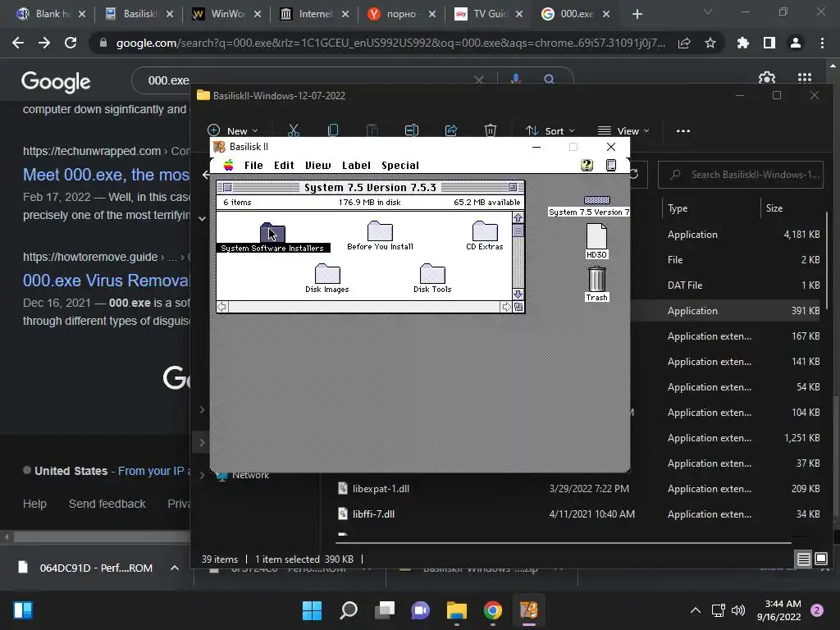The image size is (840, 630).
Task: Open Chrome extensions puzzle icon
Action: pyautogui.click(x=743, y=43)
